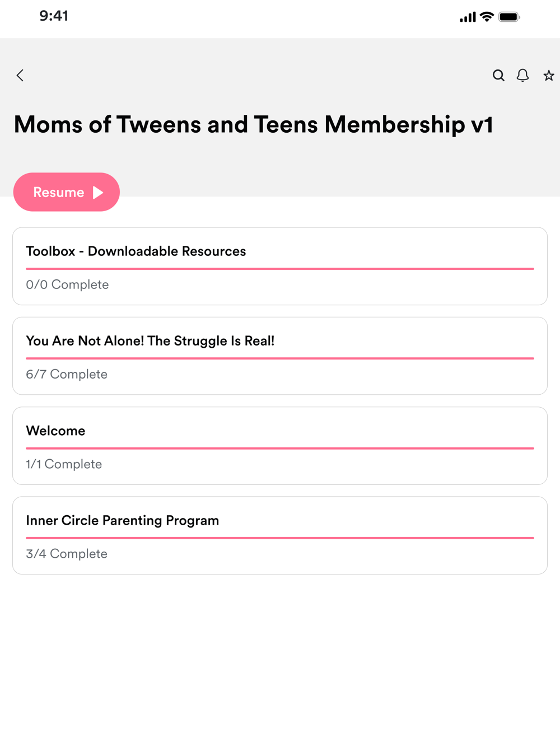
Task: Tap the 9:41 clock in status bar
Action: [54, 16]
